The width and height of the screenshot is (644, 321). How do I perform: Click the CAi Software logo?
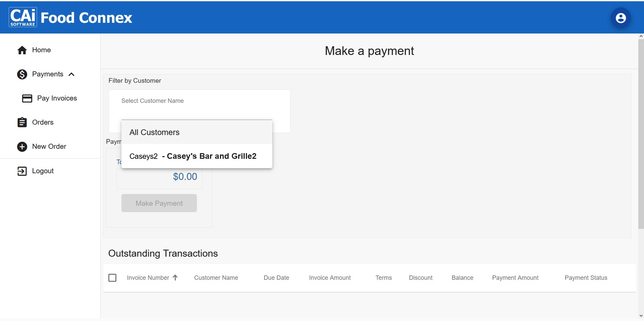pos(23,17)
